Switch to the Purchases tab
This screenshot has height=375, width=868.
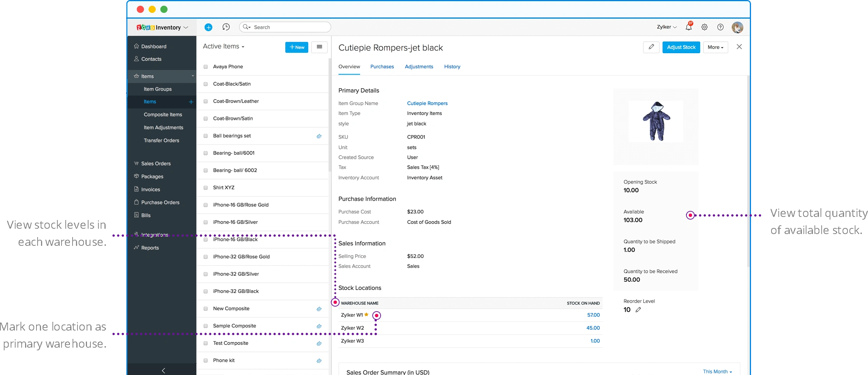[382, 66]
